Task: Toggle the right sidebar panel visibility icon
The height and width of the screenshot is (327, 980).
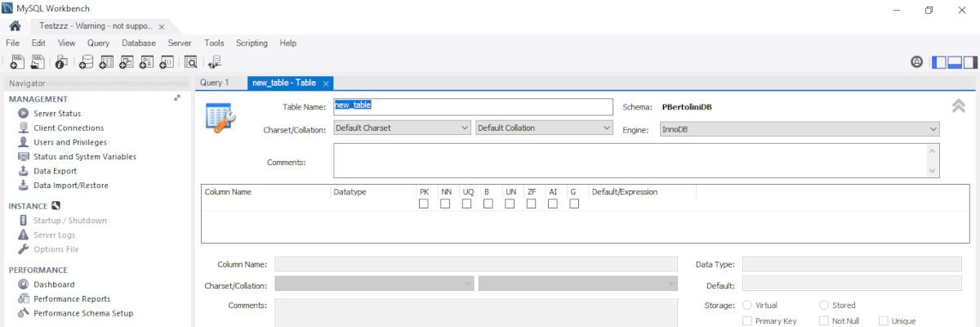Action: pos(970,61)
